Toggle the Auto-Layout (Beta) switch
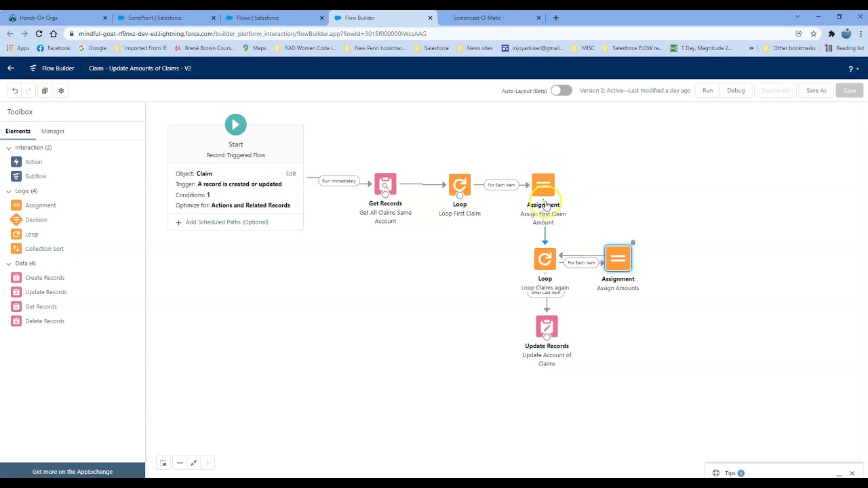 pos(561,90)
